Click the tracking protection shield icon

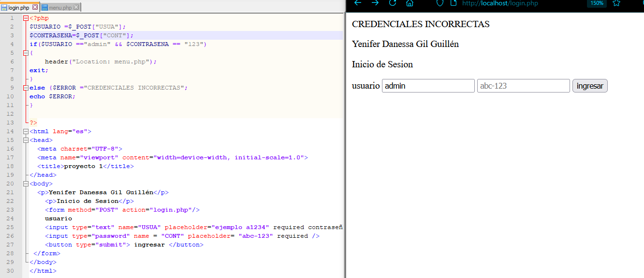[440, 3]
